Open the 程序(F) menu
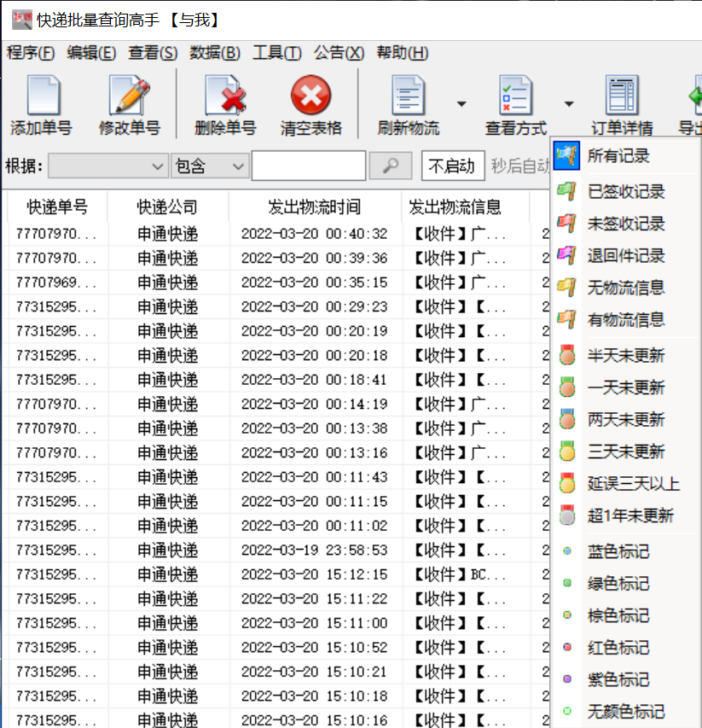This screenshot has width=702, height=728. pos(31,53)
